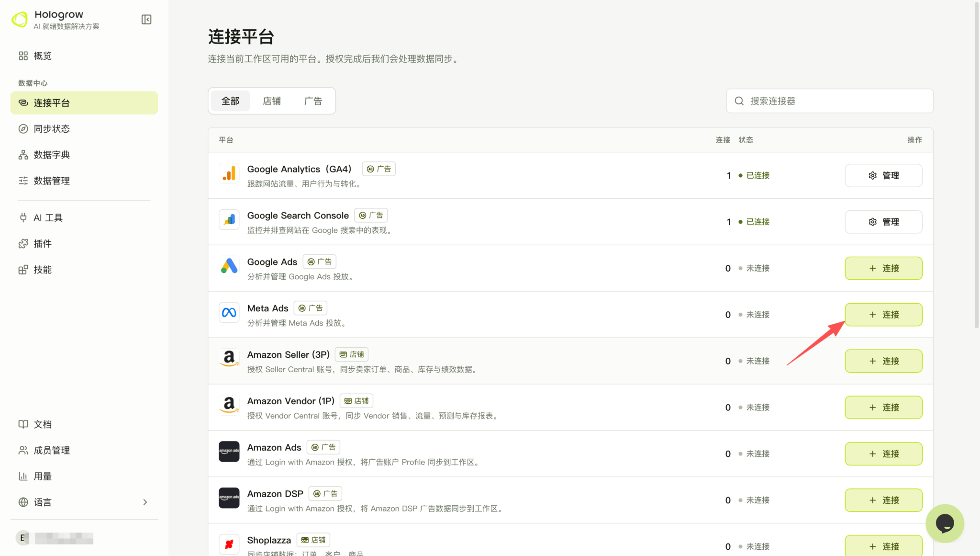980x556 pixels.
Task: Connect Amazon Vendor (1P)
Action: point(883,408)
